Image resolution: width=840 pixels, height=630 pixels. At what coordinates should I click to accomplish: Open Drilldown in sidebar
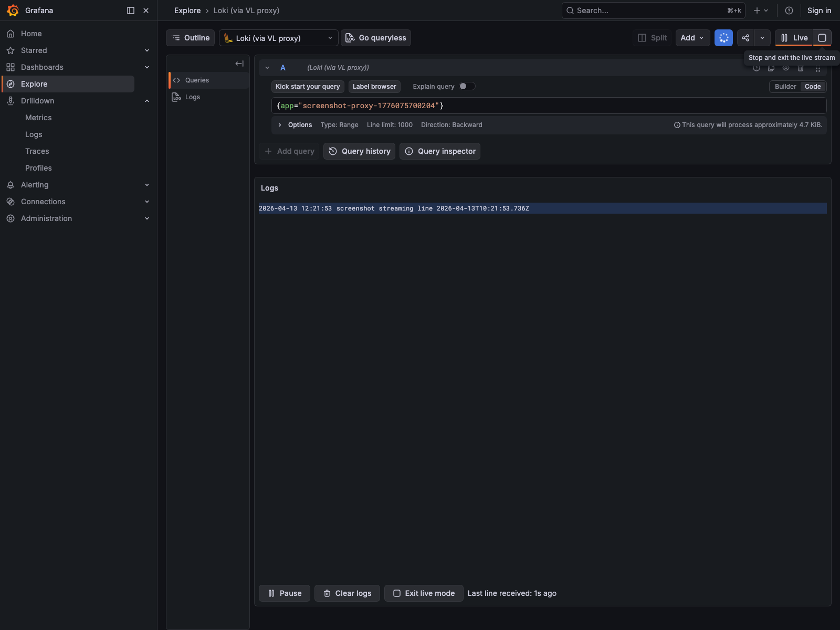pos(38,101)
